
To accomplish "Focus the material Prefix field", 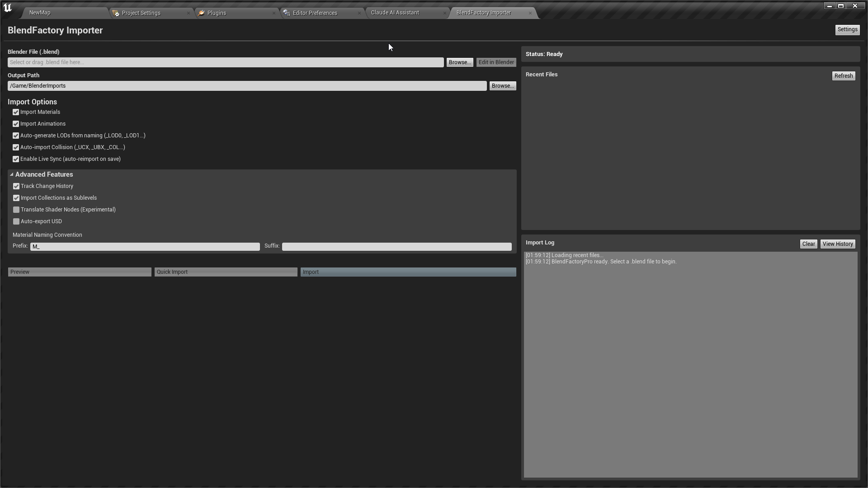I will pyautogui.click(x=145, y=247).
